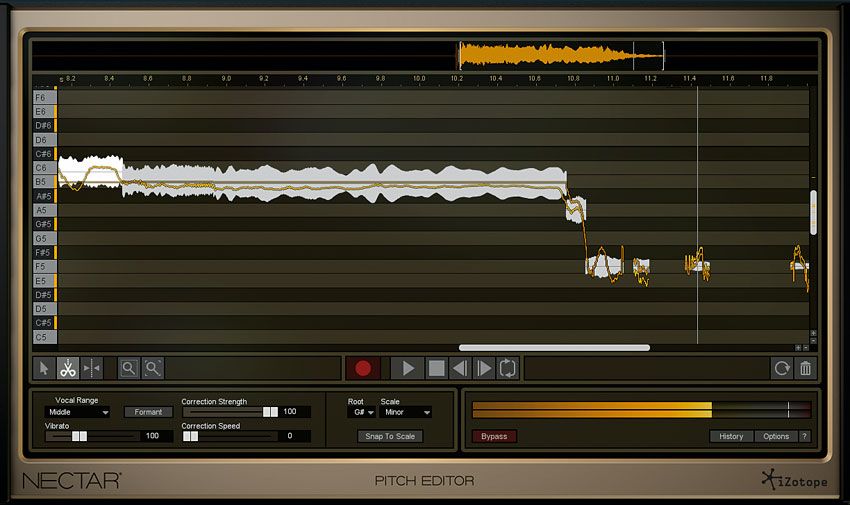850x505 pixels.
Task: Click the Snap To Scale button
Action: pyautogui.click(x=390, y=436)
